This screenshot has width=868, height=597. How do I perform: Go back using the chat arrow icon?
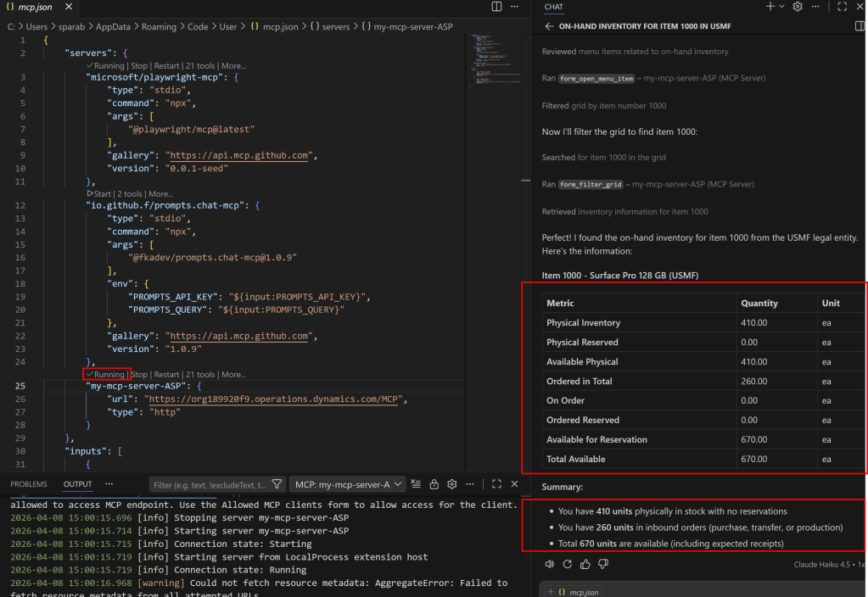549,26
